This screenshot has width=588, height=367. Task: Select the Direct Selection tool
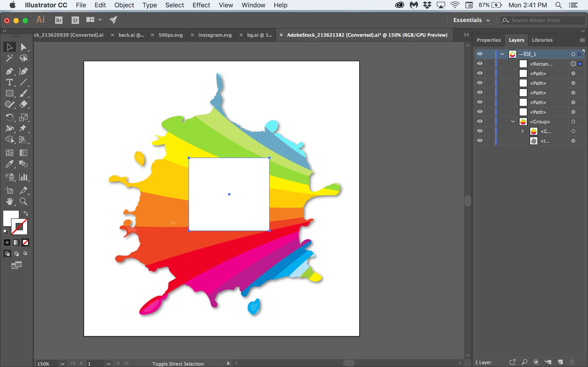point(23,47)
